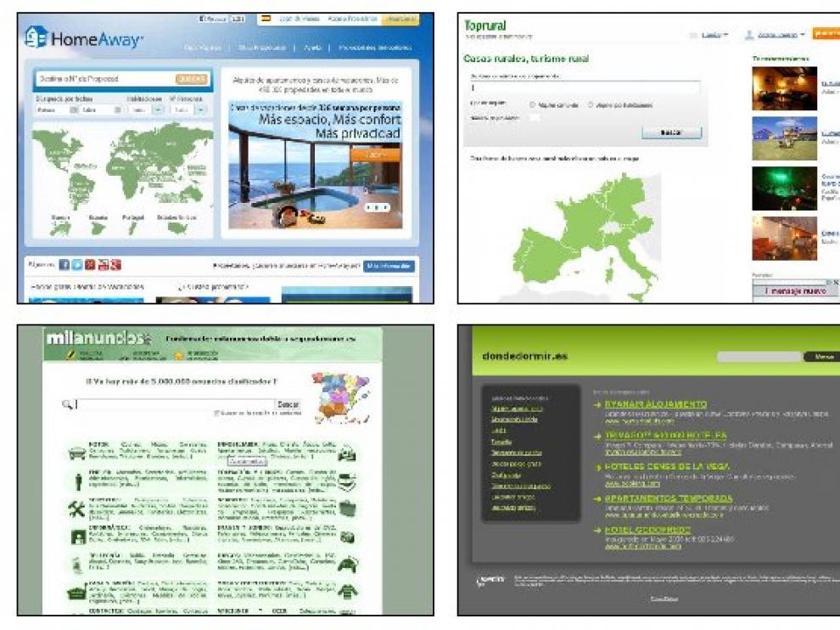This screenshot has width=840, height=630.
Task: Select the Portugal map icon on HomeAway
Action: [132, 229]
